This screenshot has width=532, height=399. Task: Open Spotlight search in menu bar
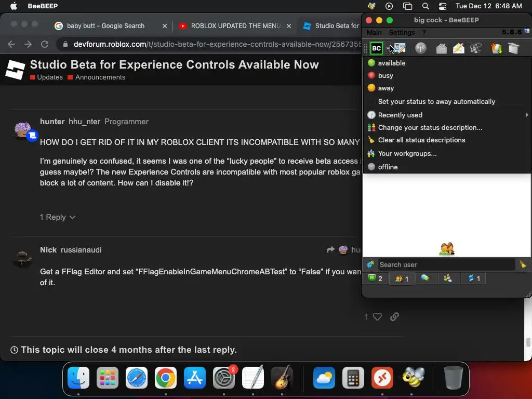pyautogui.click(x=425, y=6)
